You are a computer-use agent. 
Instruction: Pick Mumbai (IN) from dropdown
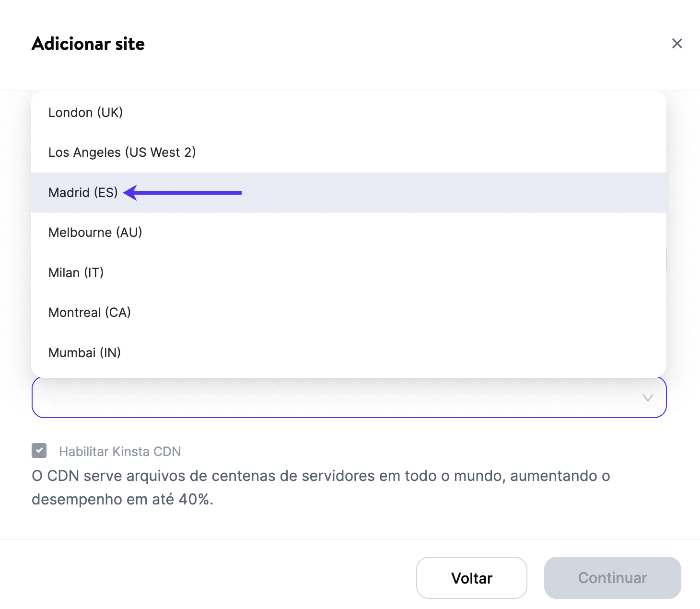(x=85, y=353)
